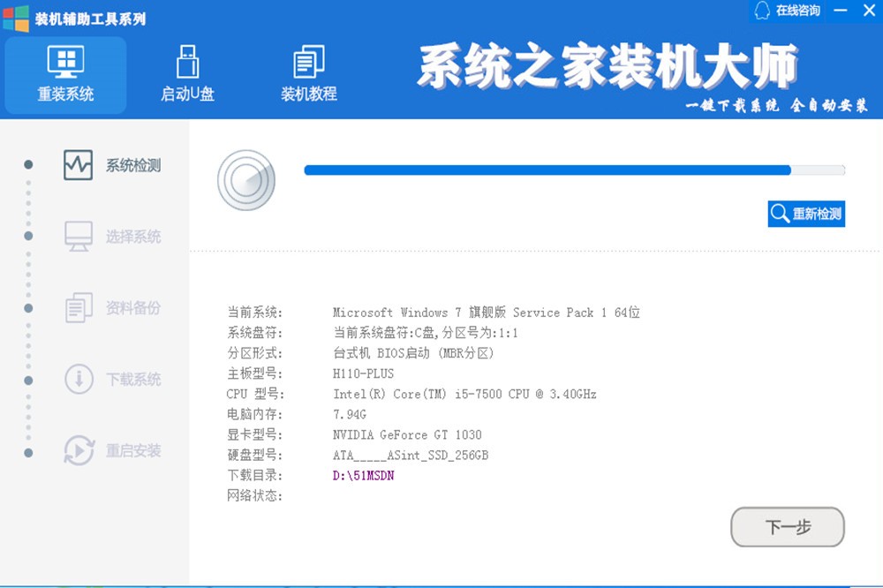Open the 装机教程 tab

tap(308, 75)
